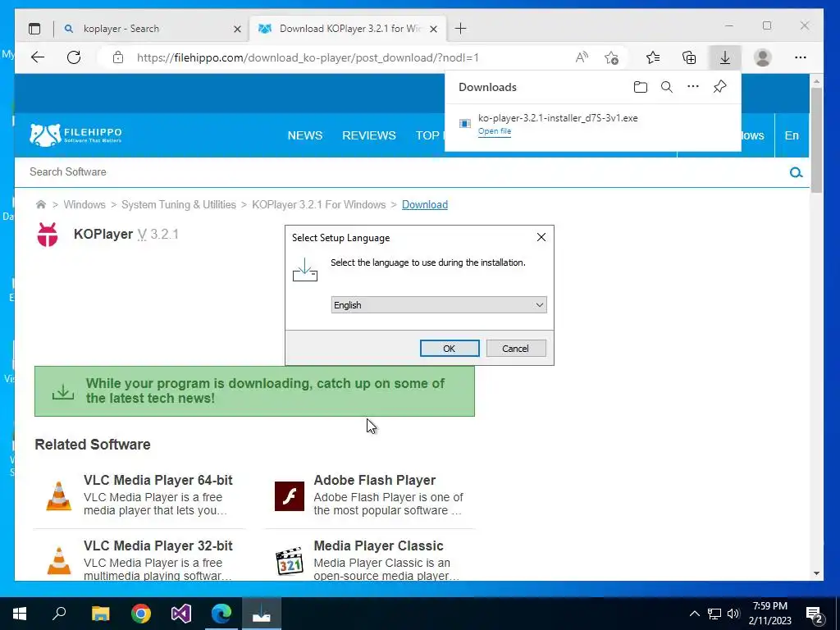Confirm language with OK button
840x630 pixels.
pyautogui.click(x=450, y=348)
